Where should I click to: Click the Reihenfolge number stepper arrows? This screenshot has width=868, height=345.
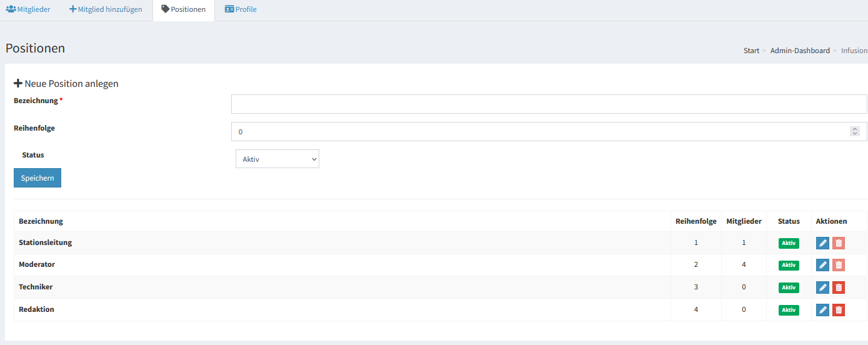click(854, 131)
